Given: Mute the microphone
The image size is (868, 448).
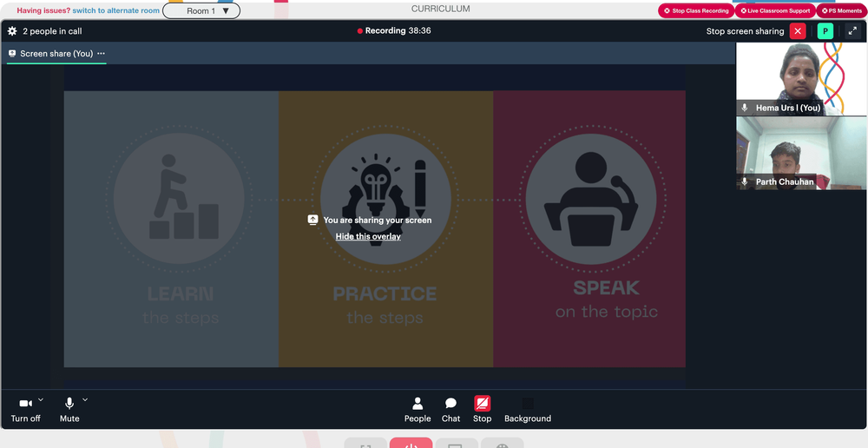Looking at the screenshot, I should [69, 409].
